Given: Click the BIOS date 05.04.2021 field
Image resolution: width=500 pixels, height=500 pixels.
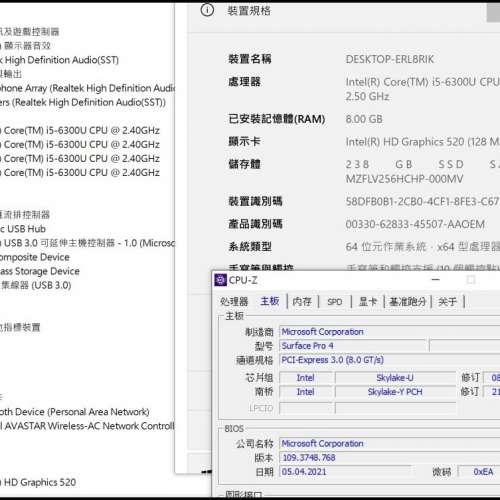Looking at the screenshot, I should click(x=346, y=472).
